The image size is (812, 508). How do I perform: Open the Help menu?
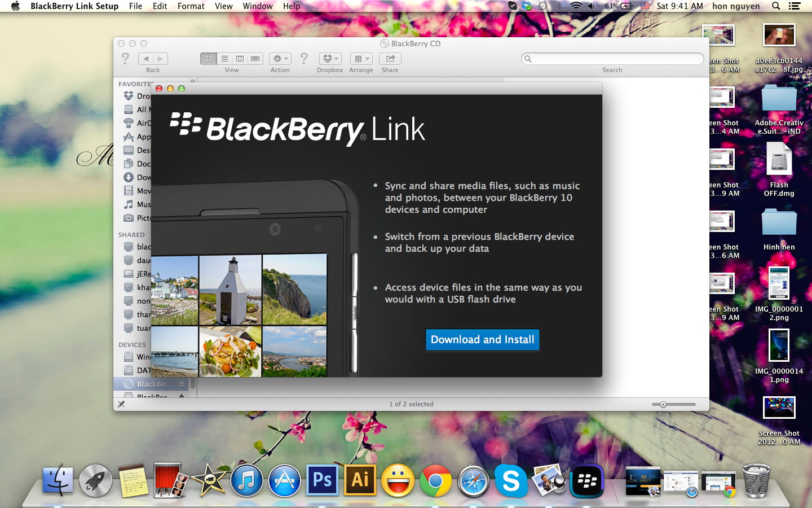[x=292, y=6]
